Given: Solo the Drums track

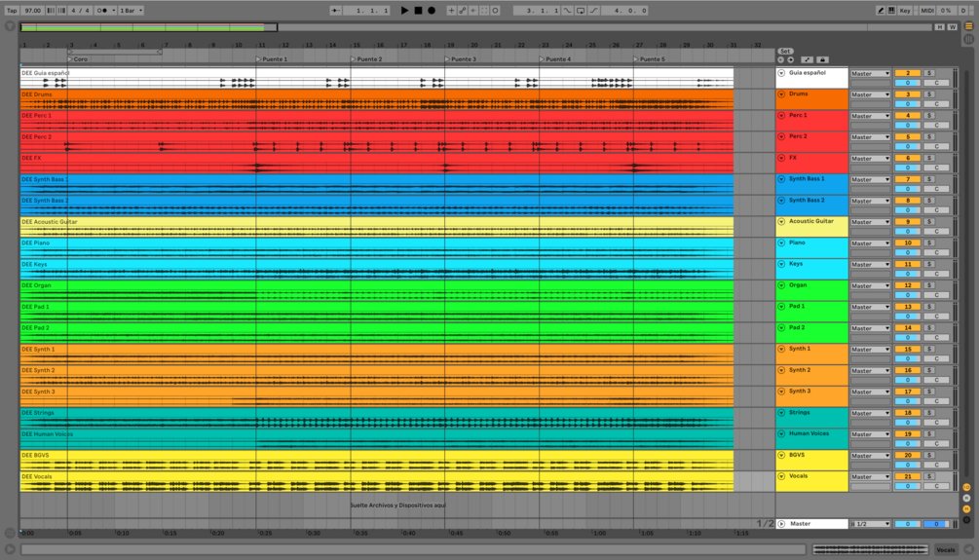Looking at the screenshot, I should pos(929,94).
